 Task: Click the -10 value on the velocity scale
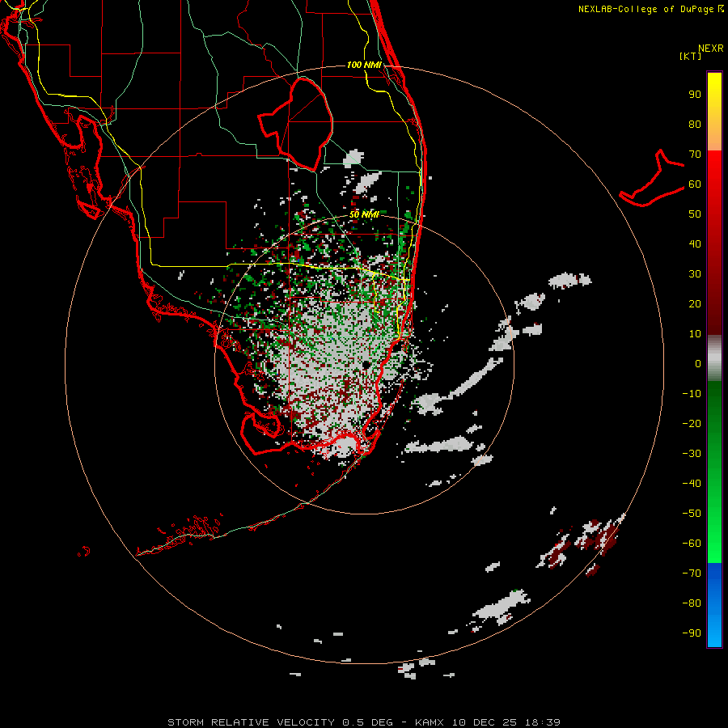(692, 394)
